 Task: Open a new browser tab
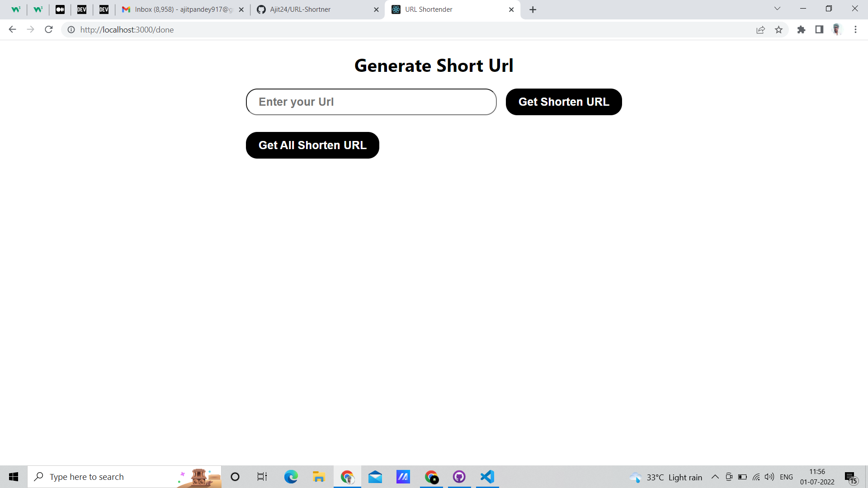click(533, 9)
